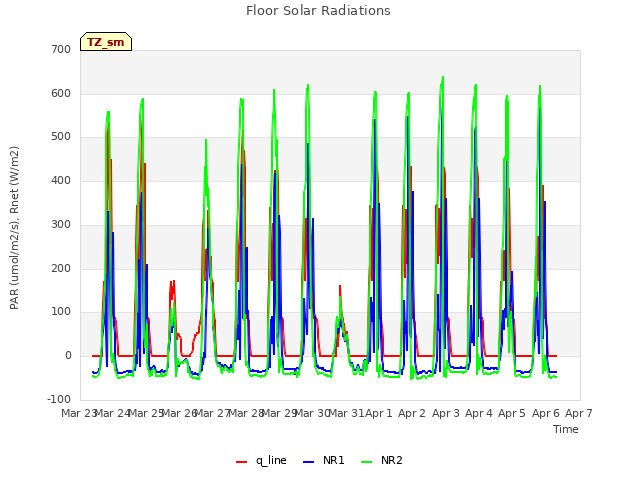Click the Apr 6 x-axis tick label
The image size is (640, 480).
[545, 413]
